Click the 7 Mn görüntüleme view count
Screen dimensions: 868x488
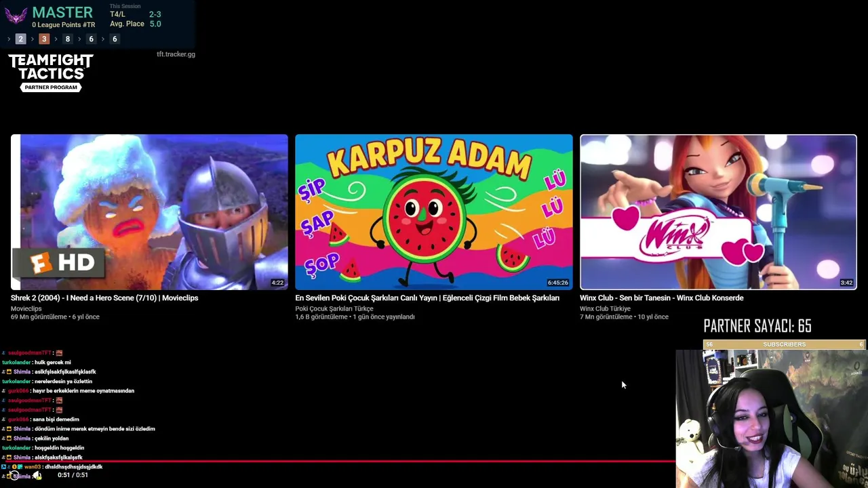pyautogui.click(x=606, y=317)
